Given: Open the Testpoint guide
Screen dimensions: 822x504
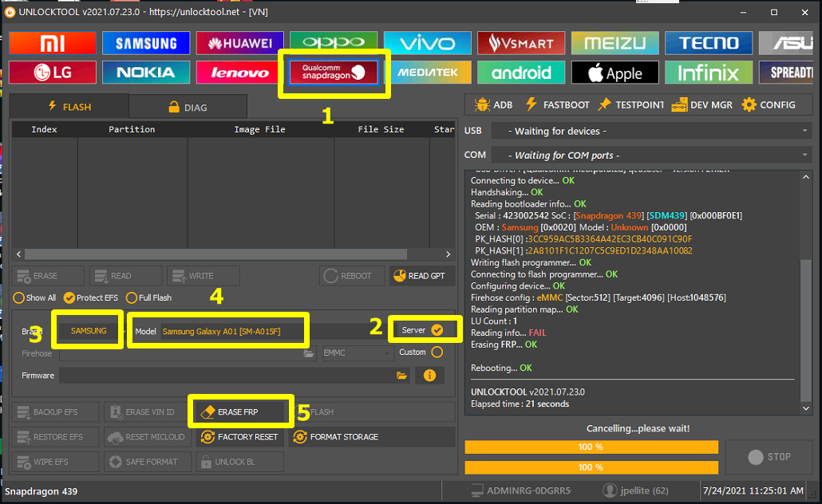Looking at the screenshot, I should pos(630,104).
